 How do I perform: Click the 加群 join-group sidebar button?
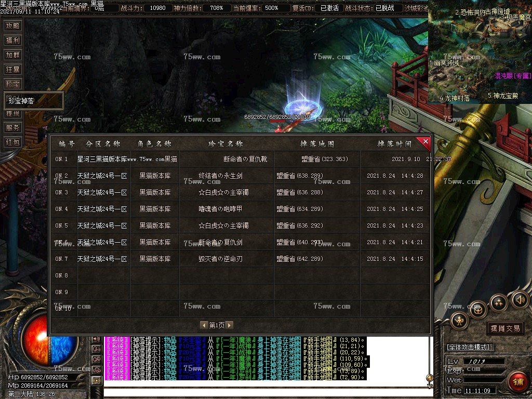coord(12,55)
